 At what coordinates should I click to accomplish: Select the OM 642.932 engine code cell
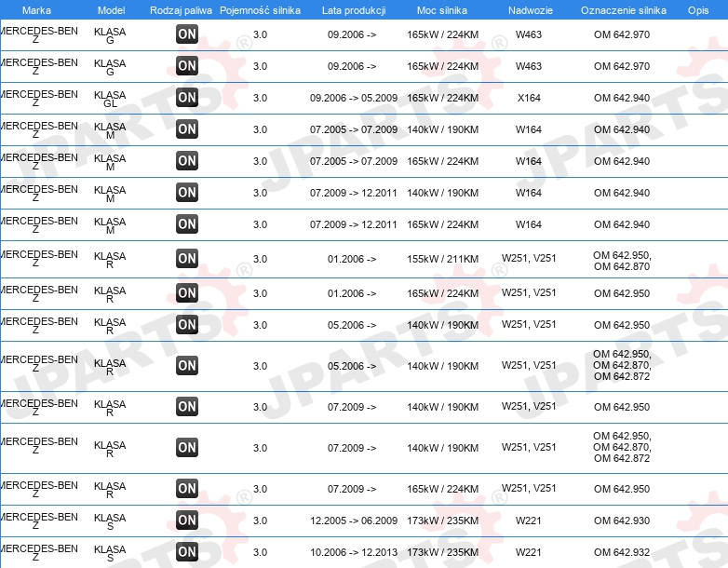click(x=622, y=552)
